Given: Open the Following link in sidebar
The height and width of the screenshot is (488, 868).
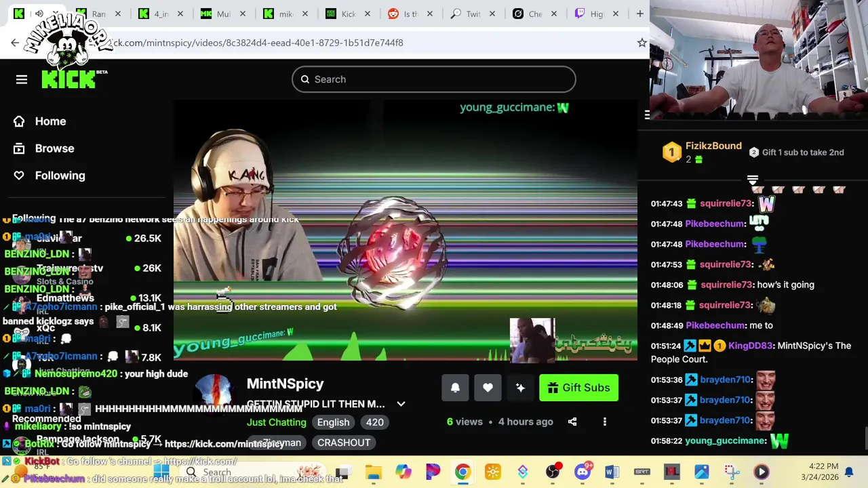Looking at the screenshot, I should pos(60,176).
